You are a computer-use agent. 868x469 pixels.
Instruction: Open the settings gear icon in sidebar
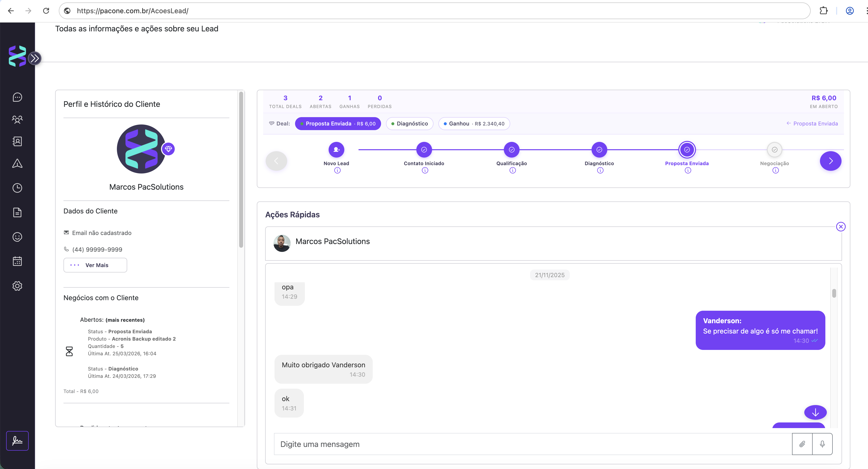[x=17, y=286]
